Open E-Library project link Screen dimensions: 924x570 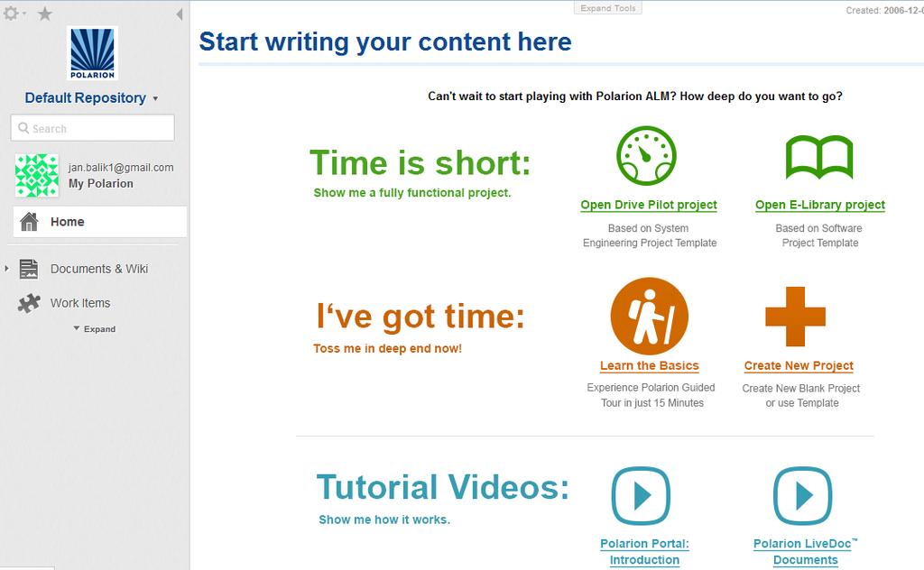click(820, 205)
